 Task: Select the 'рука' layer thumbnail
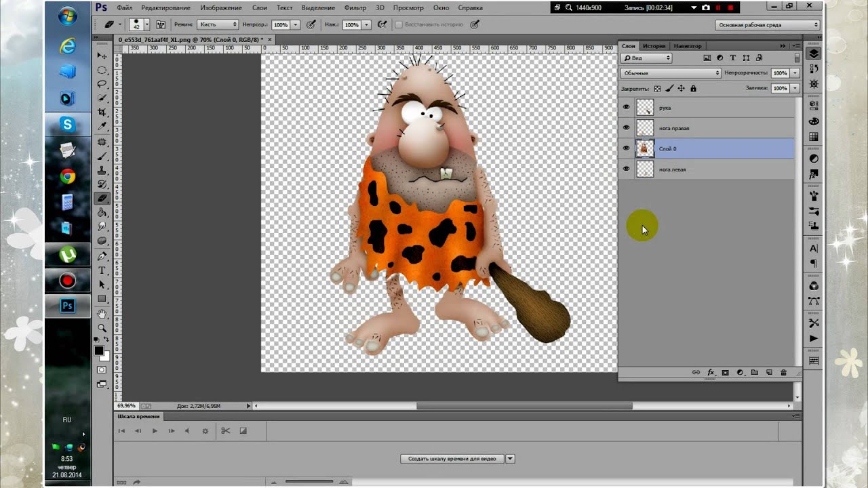[645, 107]
